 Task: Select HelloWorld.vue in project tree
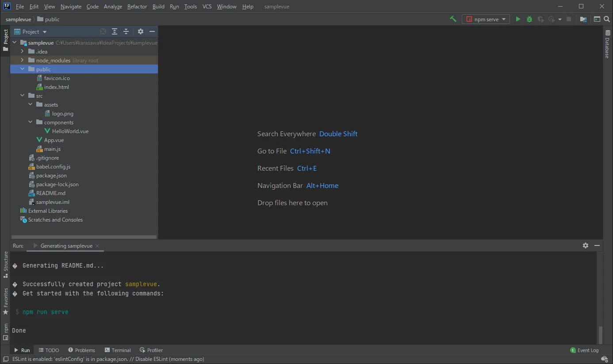[70, 131]
